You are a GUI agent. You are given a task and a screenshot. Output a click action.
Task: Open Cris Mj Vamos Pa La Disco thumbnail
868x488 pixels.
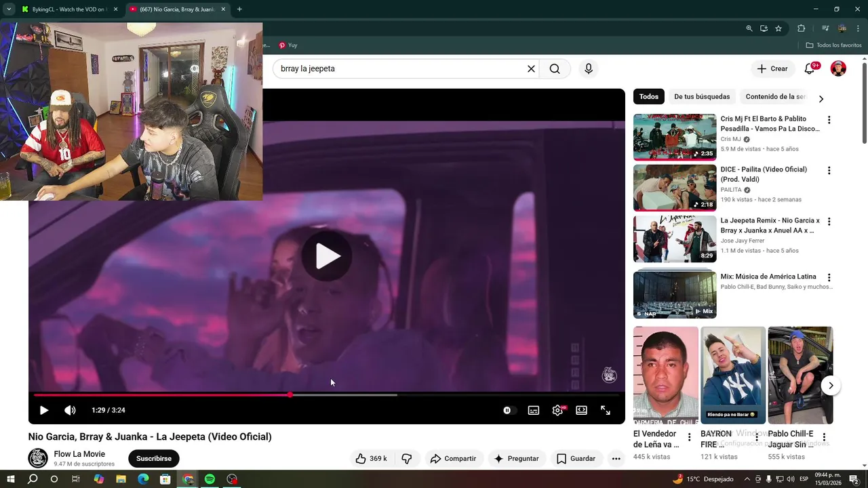click(675, 137)
